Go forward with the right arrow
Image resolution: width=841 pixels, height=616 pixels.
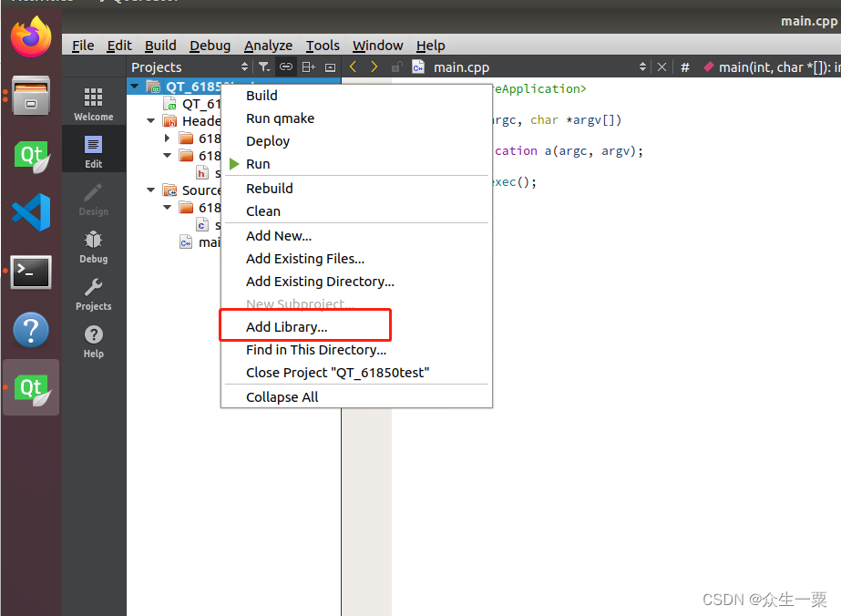point(374,67)
